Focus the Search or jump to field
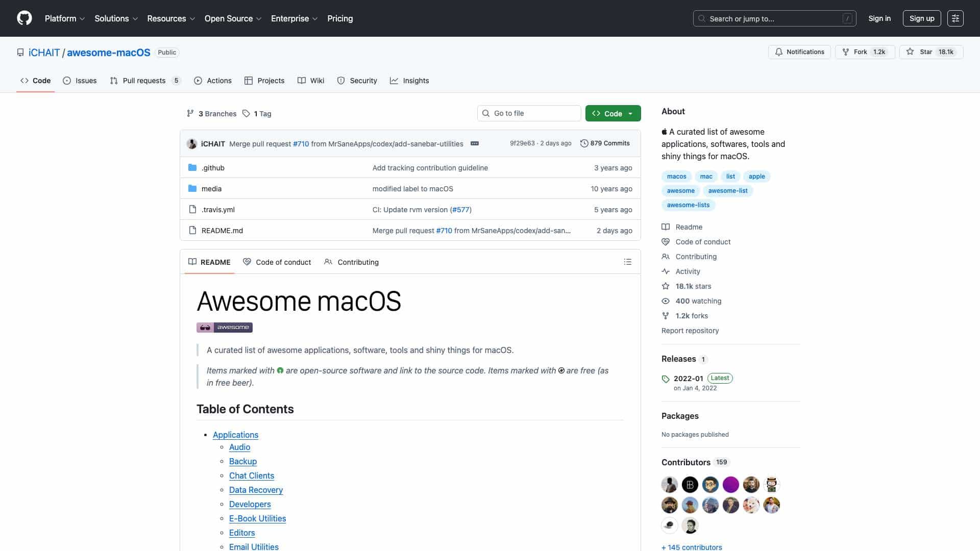This screenshot has width=980, height=551. [774, 18]
